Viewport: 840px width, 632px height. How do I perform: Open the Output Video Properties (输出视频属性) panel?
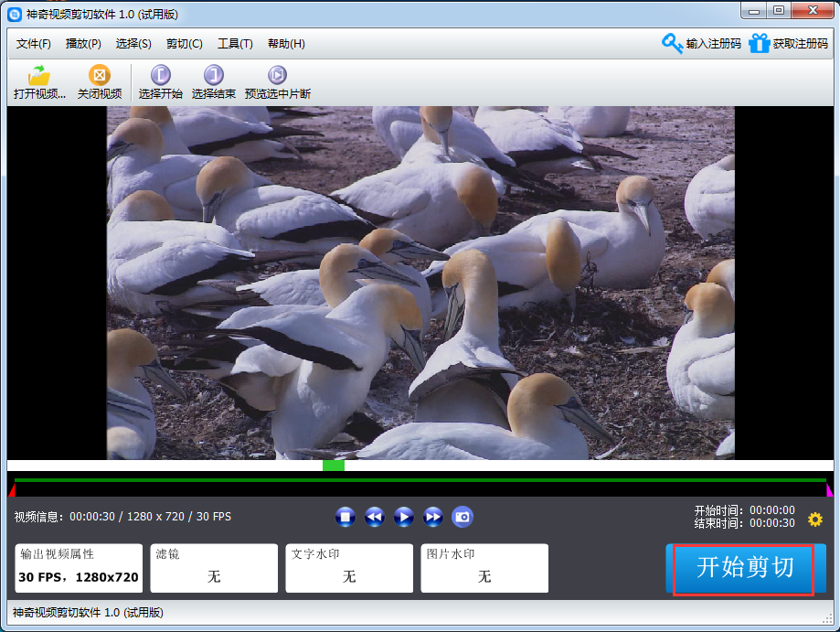click(79, 568)
